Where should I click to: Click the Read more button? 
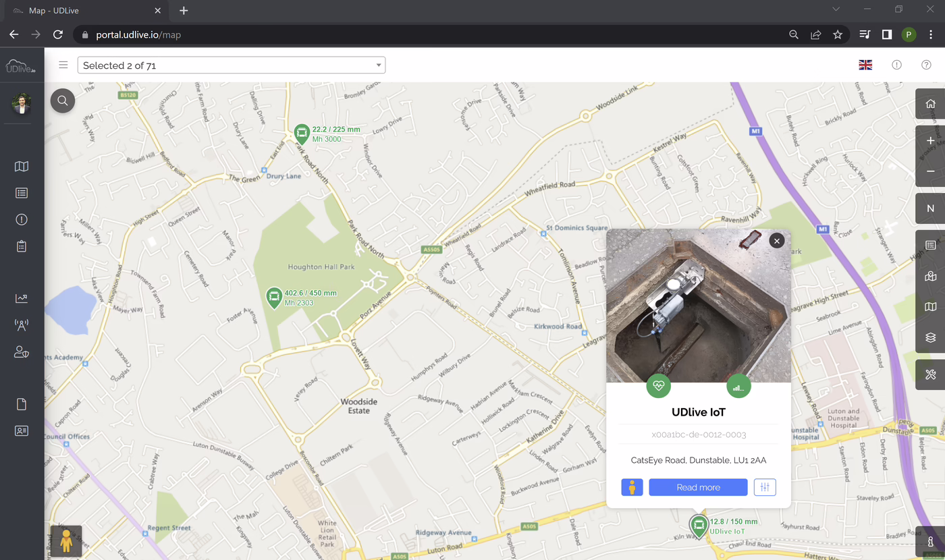pos(698,487)
